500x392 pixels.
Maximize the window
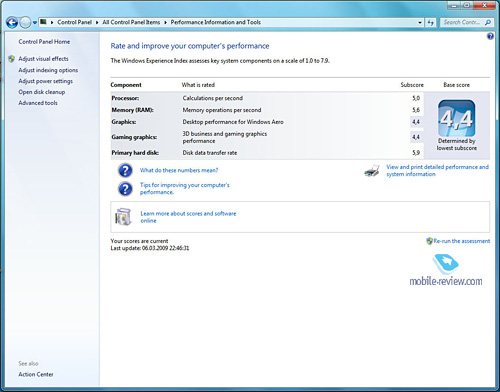point(467,5)
